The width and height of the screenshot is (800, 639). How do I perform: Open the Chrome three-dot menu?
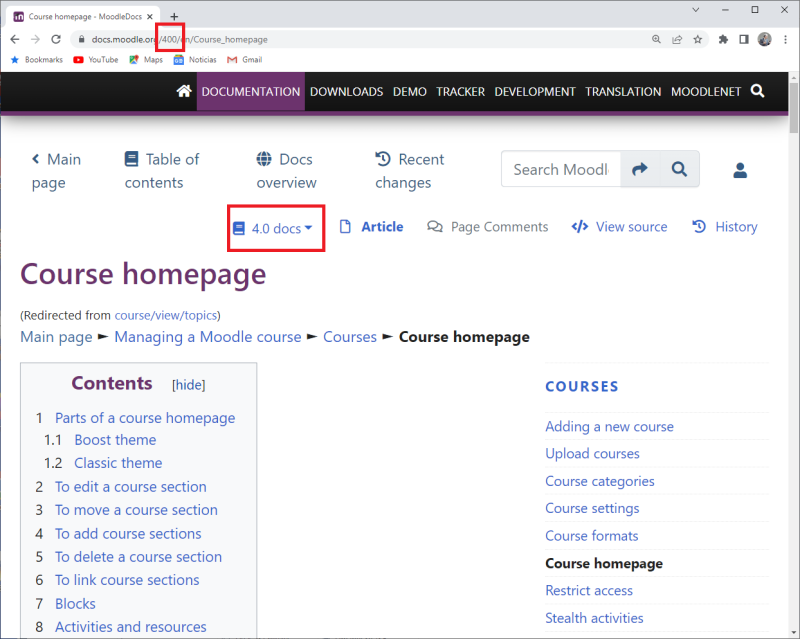tap(786, 39)
